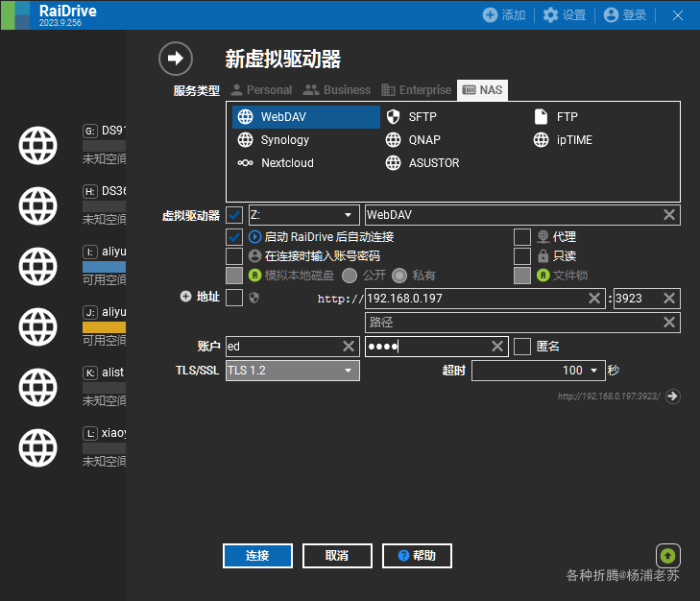Choose FTP service type
Viewport: 700px width, 601px height.
point(556,117)
